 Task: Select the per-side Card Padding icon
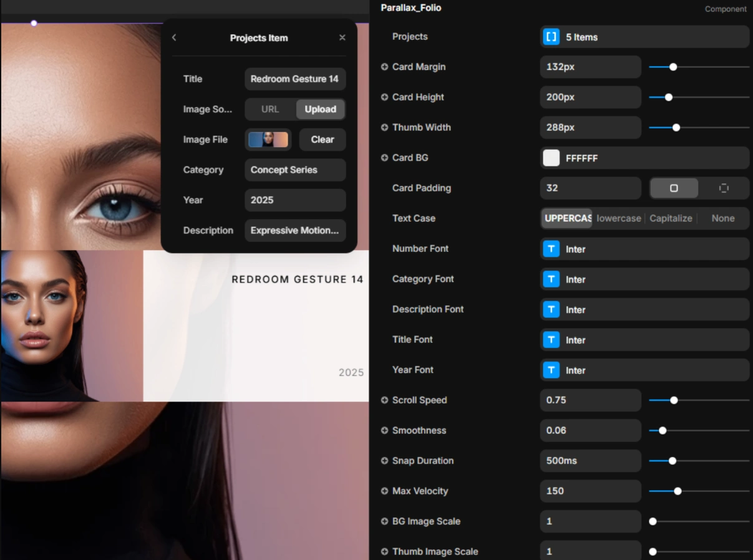[x=724, y=188]
